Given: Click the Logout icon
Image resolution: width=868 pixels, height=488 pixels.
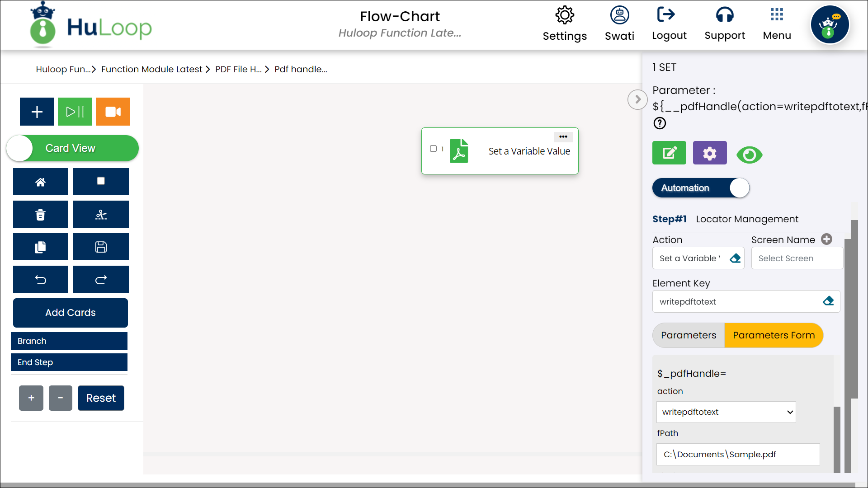Looking at the screenshot, I should pyautogui.click(x=666, y=14).
